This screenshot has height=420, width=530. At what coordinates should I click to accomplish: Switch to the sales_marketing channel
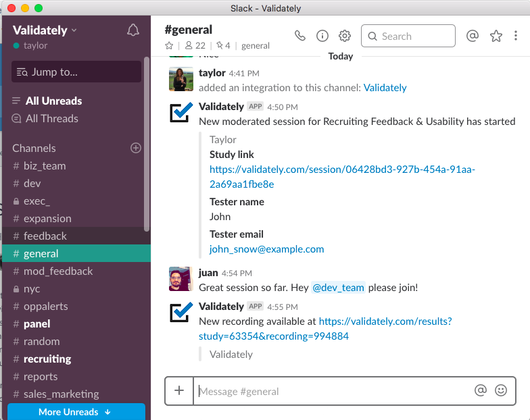pyautogui.click(x=76, y=394)
